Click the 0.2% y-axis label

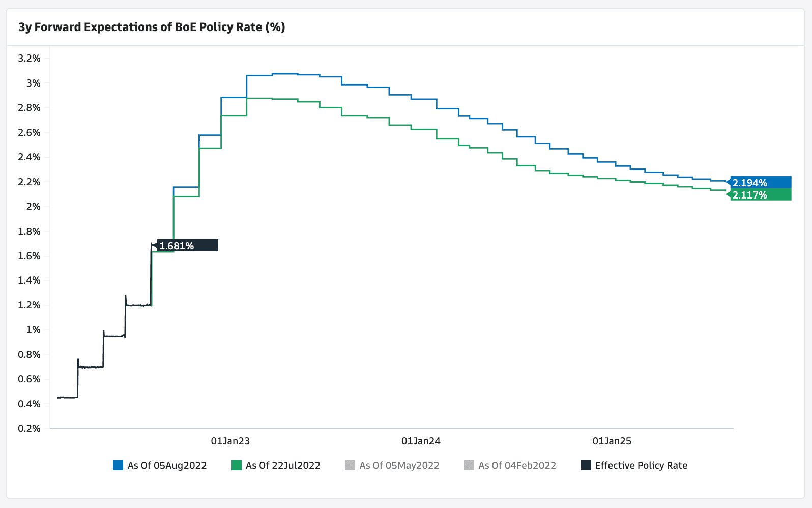(x=29, y=428)
